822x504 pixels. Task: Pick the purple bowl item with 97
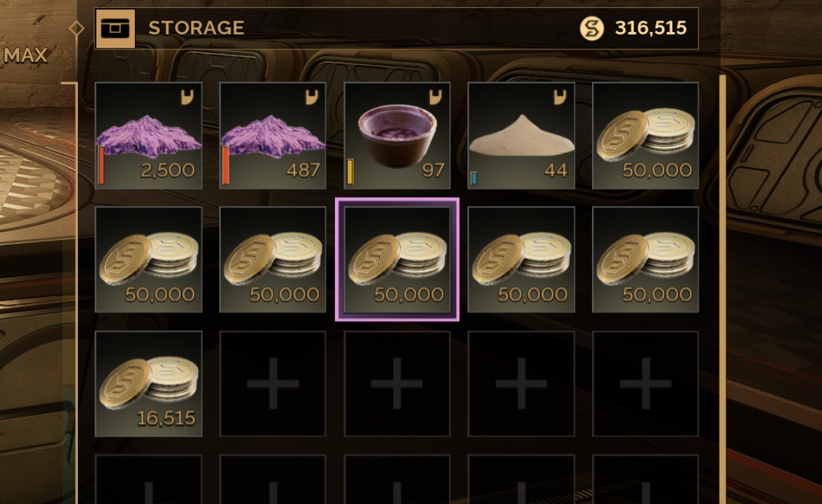[397, 135]
